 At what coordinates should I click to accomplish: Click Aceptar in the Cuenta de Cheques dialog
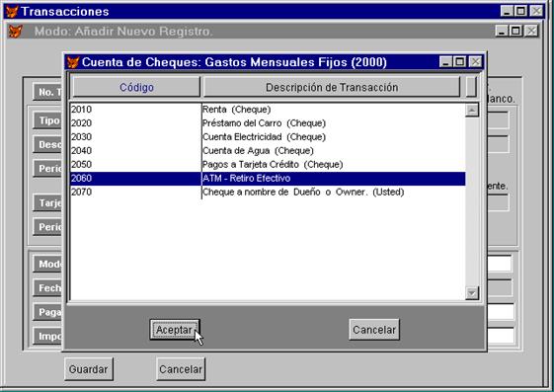174,330
